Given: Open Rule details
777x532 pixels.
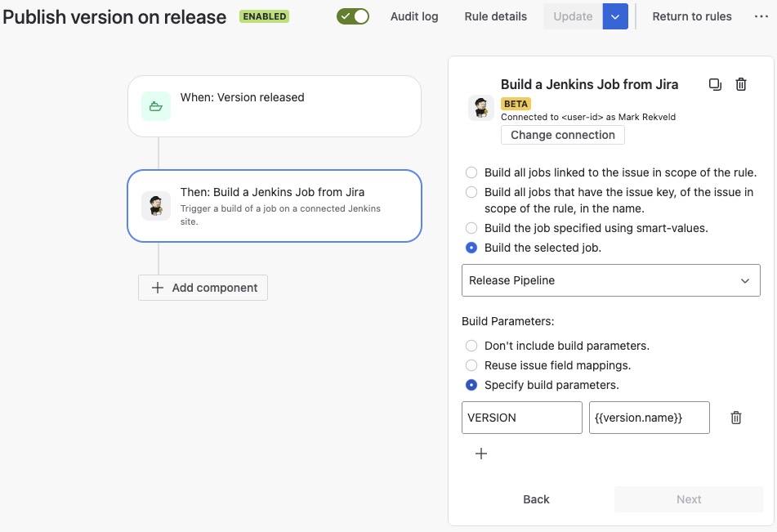Looking at the screenshot, I should pos(496,16).
